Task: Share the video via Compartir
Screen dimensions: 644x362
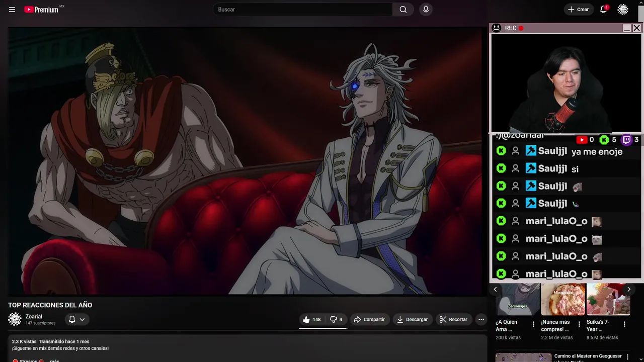Action: (x=369, y=319)
